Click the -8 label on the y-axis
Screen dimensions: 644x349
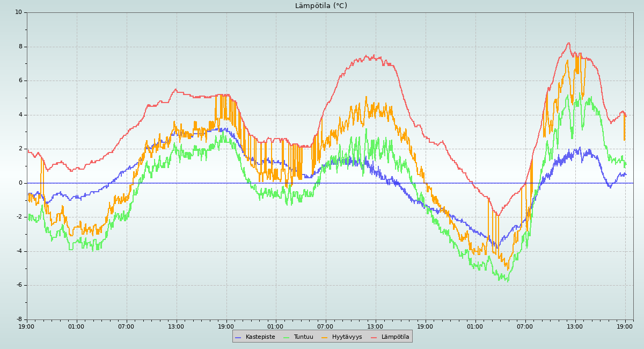click(x=19, y=319)
